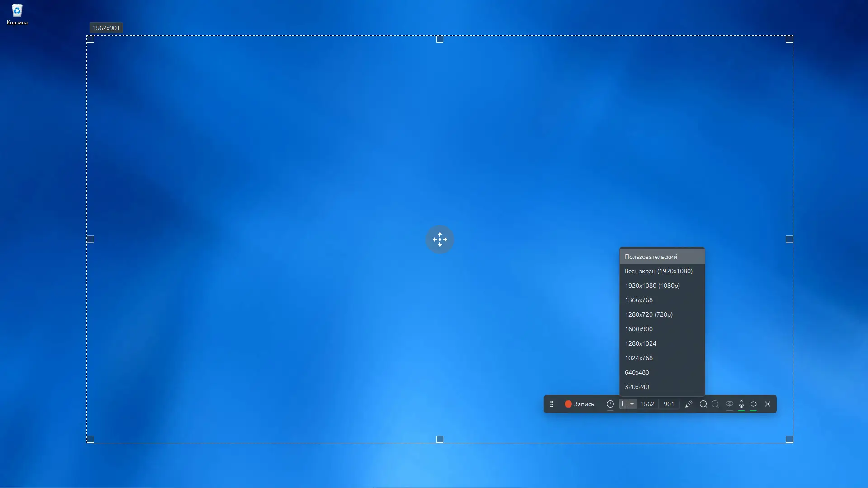Click the zoom out magnifier icon
The width and height of the screenshot is (868, 488).
pyautogui.click(x=715, y=404)
